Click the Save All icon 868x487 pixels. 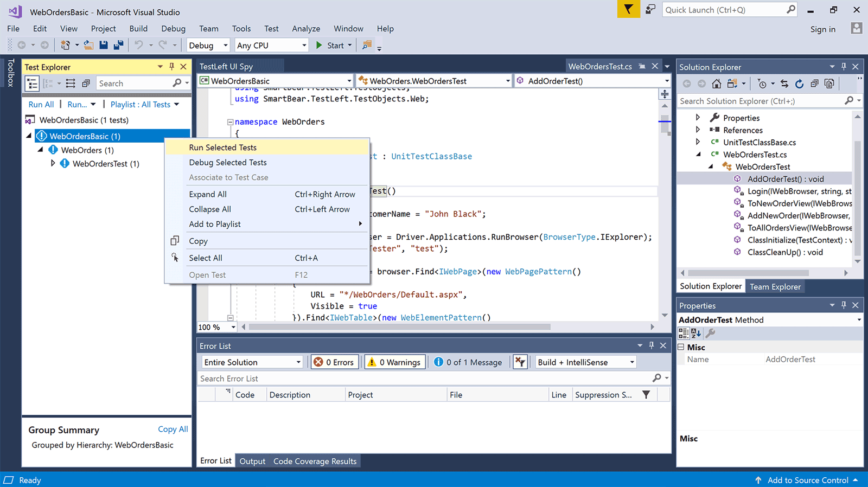pos(118,46)
